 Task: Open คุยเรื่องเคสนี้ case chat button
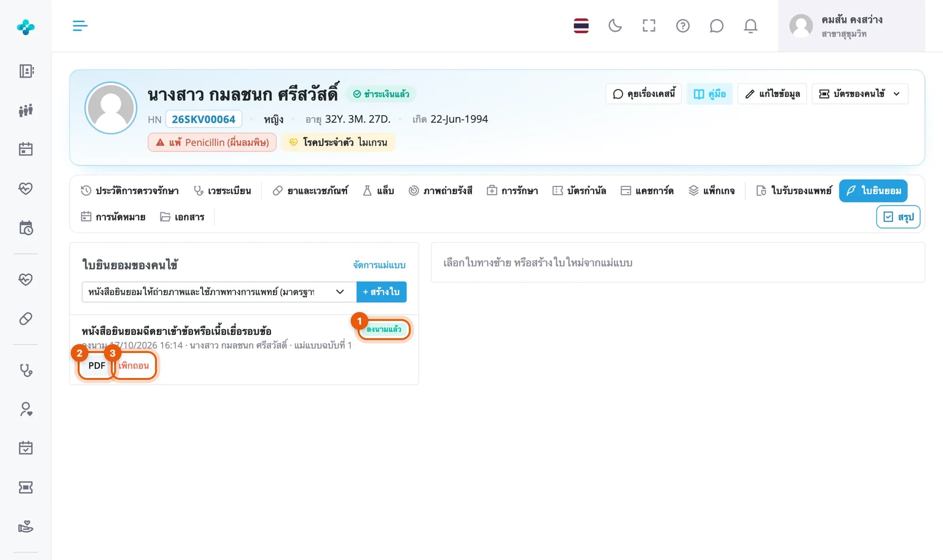click(x=644, y=94)
